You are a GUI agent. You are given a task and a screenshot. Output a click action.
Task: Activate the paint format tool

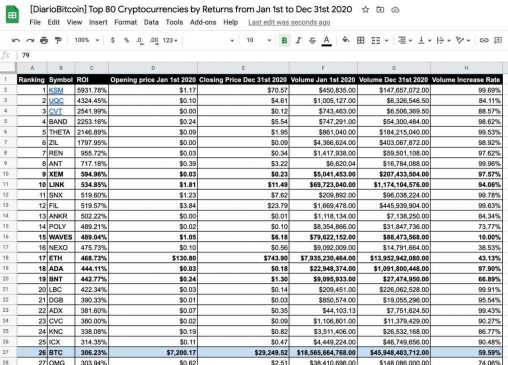pos(58,40)
